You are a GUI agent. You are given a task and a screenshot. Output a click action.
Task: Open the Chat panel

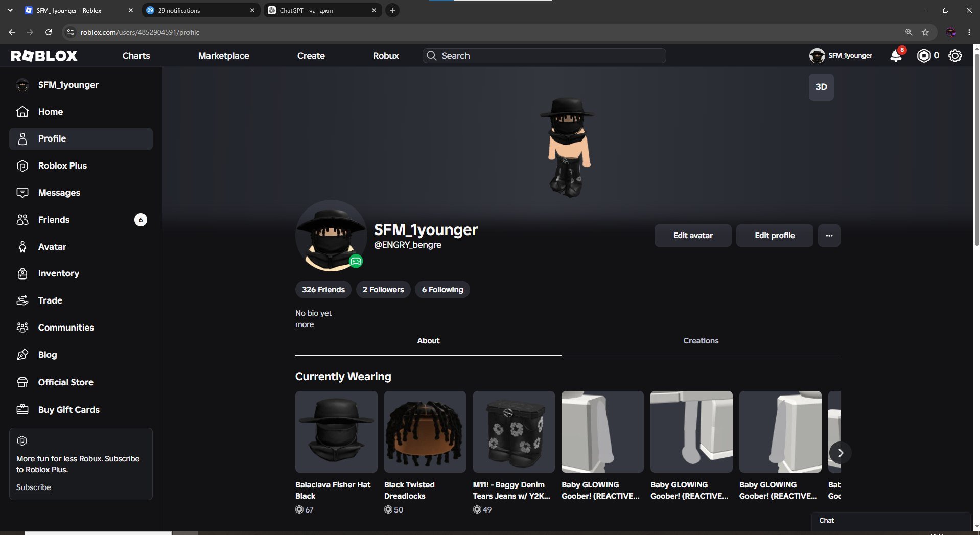891,521
